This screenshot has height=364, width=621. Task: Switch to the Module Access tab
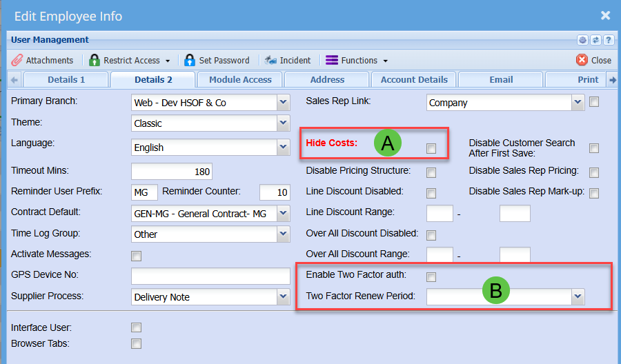point(240,79)
